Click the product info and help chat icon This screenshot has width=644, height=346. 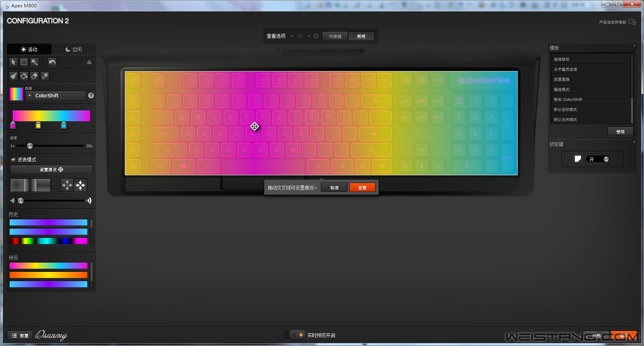(x=632, y=22)
